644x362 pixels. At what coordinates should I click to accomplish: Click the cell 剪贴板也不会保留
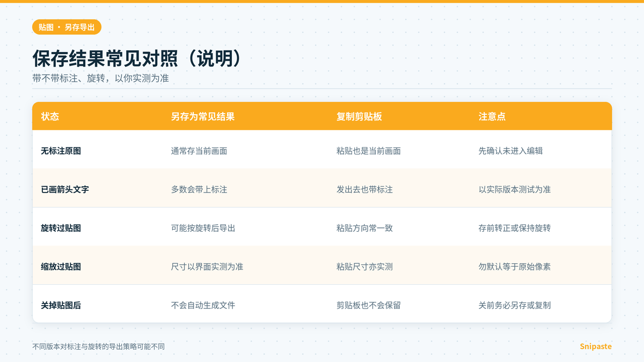point(369,305)
